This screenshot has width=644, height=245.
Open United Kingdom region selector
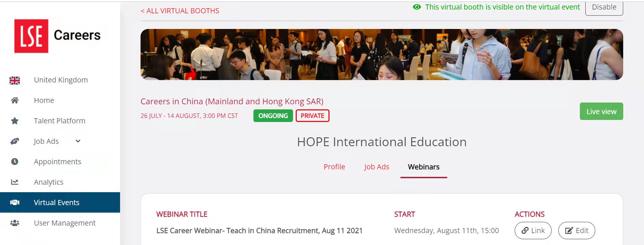[60, 80]
